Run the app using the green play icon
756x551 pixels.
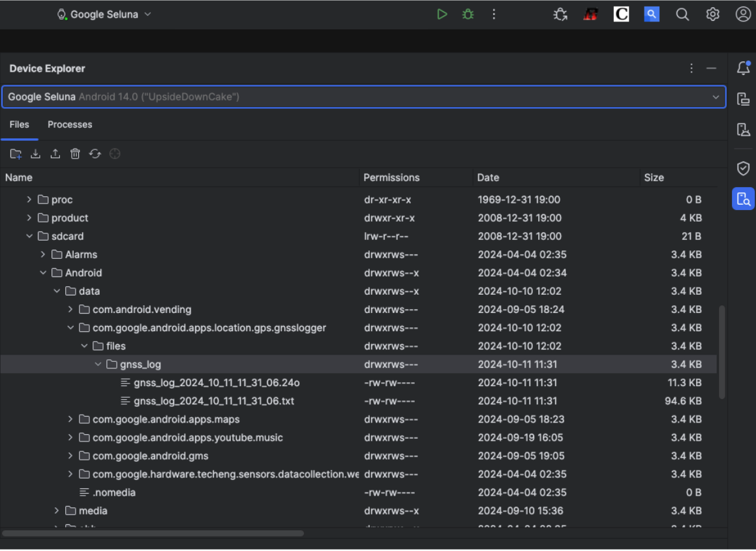click(x=442, y=14)
